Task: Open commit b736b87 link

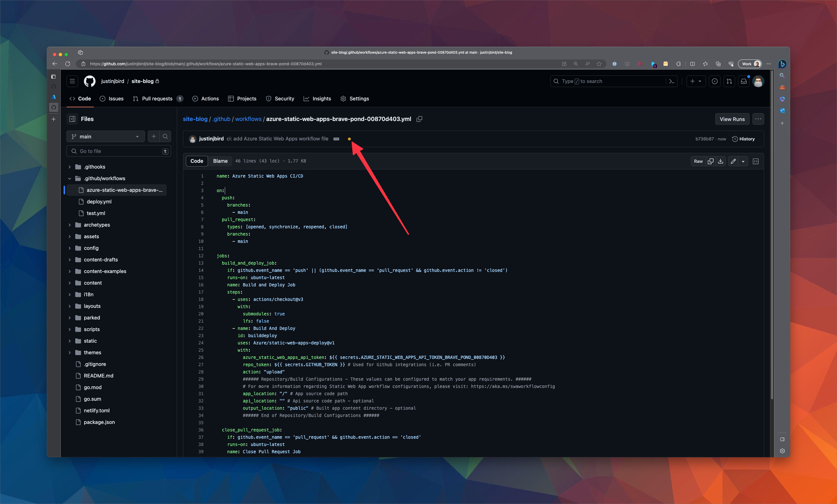Action: [x=705, y=139]
